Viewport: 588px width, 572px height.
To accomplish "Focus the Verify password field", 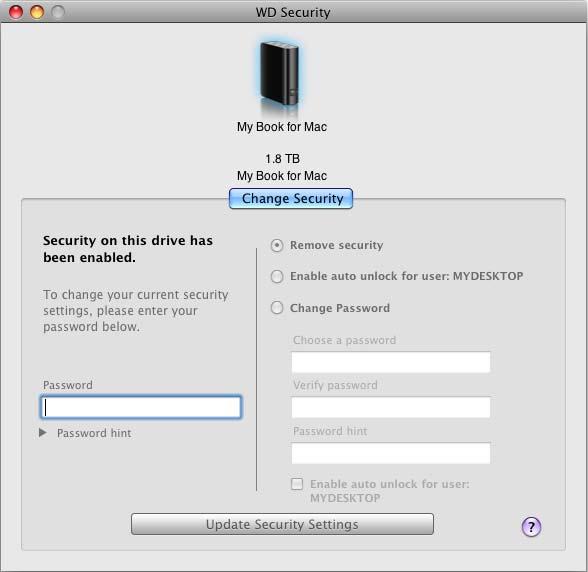I will pos(391,407).
